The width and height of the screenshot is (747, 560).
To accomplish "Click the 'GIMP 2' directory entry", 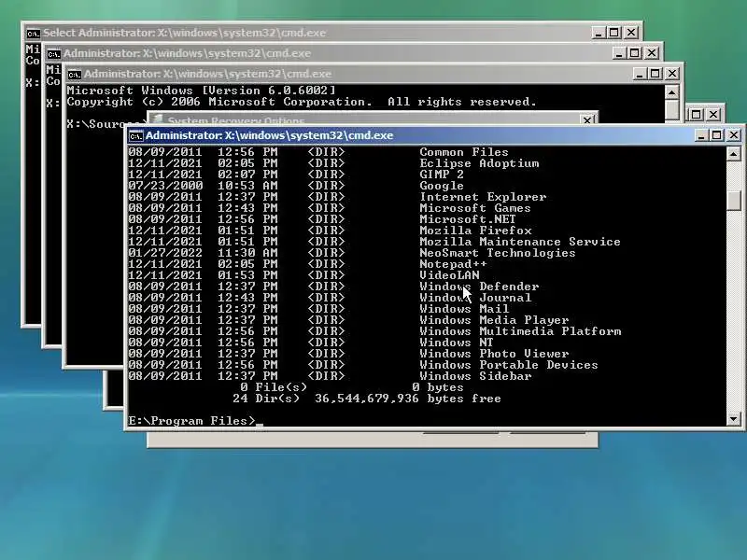I will click(442, 175).
